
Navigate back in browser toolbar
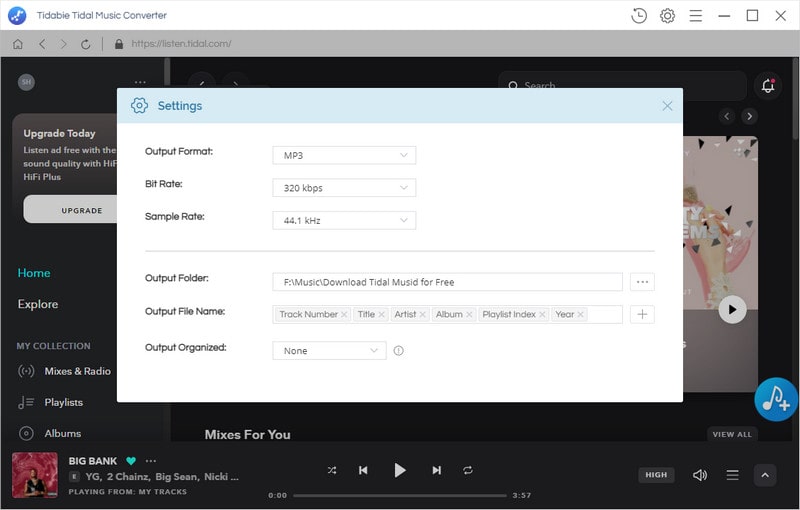[x=42, y=44]
